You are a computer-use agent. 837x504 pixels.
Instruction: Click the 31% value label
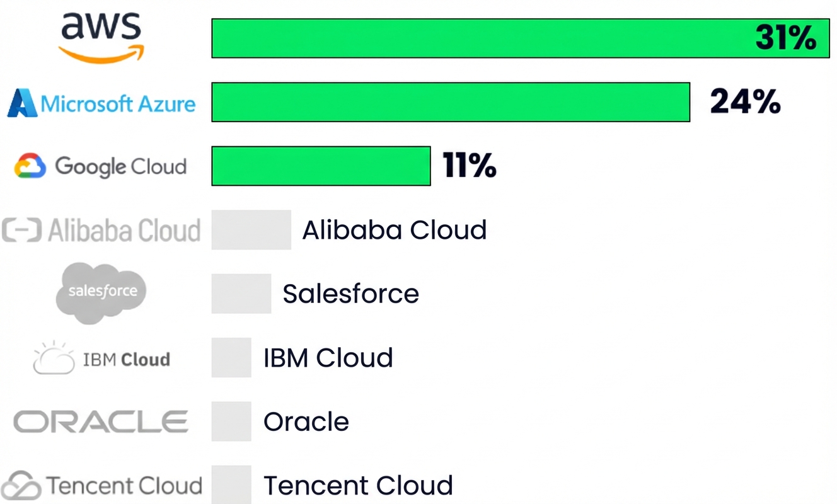[785, 38]
